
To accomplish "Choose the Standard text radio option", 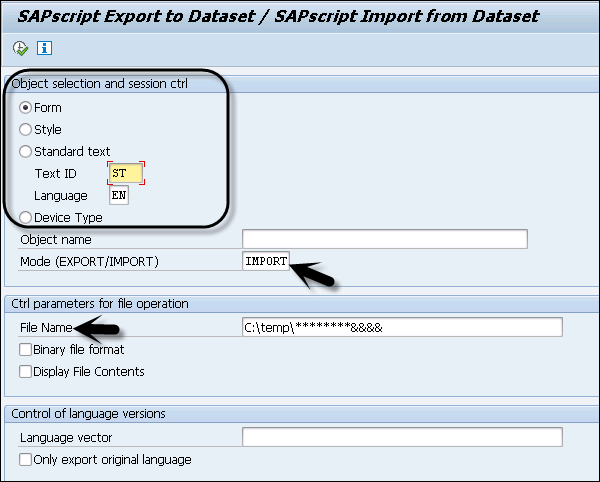I will pyautogui.click(x=25, y=151).
